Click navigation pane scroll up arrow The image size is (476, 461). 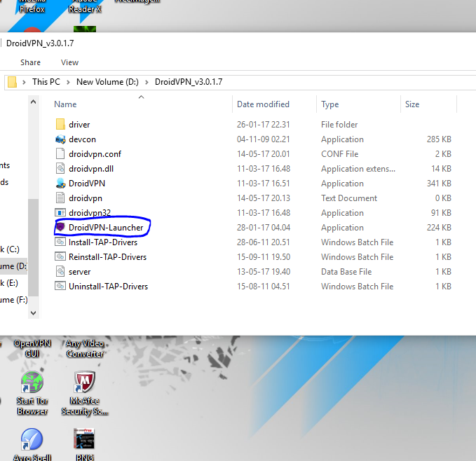coord(34,102)
